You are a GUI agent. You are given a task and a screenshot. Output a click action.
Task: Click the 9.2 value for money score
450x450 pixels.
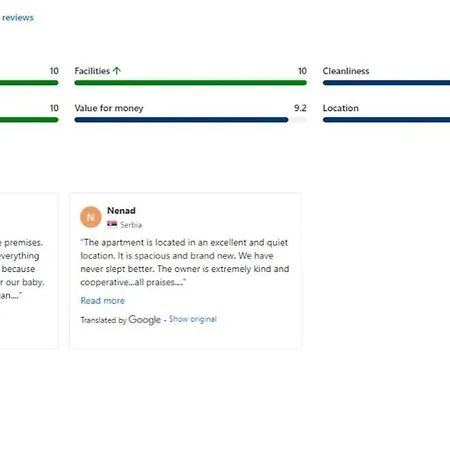(300, 108)
